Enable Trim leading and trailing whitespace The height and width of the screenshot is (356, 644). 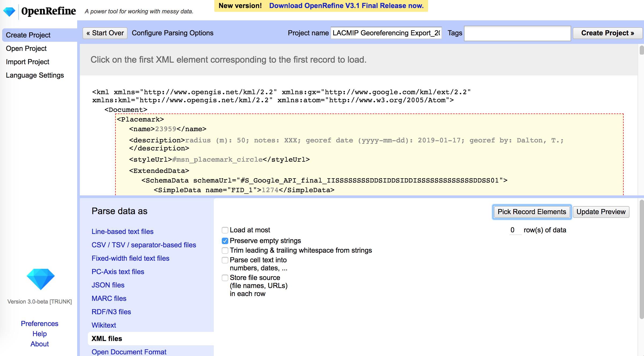tap(224, 250)
